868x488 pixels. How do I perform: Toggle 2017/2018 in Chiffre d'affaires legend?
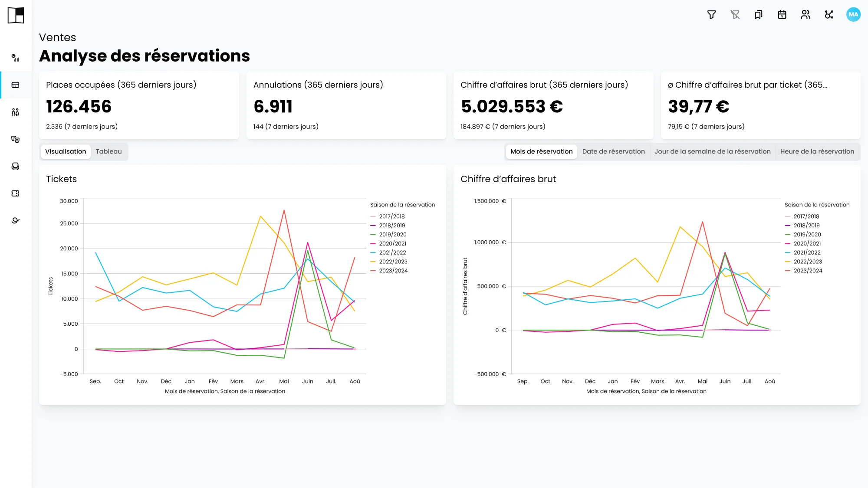click(x=802, y=216)
